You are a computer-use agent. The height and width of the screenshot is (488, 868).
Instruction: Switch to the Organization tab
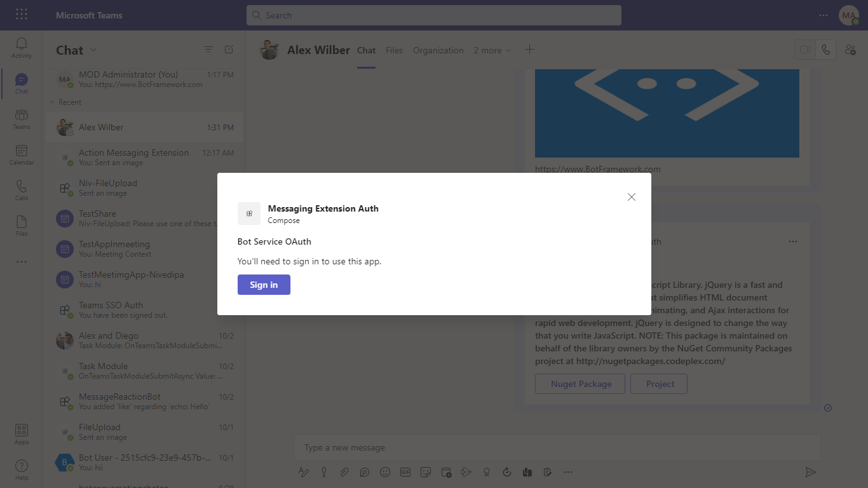click(438, 50)
